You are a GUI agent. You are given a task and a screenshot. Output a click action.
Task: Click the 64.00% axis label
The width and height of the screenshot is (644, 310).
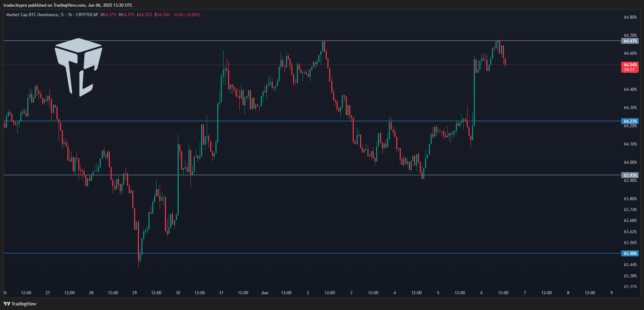[630, 162]
